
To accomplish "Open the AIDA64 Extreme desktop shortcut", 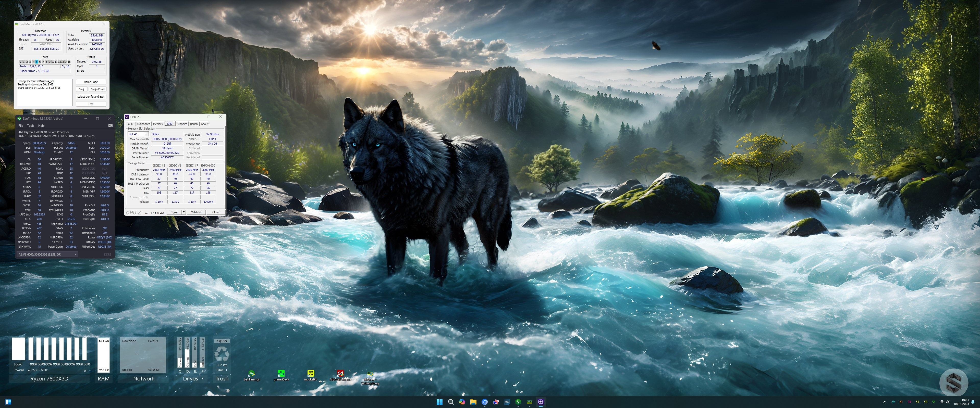I will point(340,374).
